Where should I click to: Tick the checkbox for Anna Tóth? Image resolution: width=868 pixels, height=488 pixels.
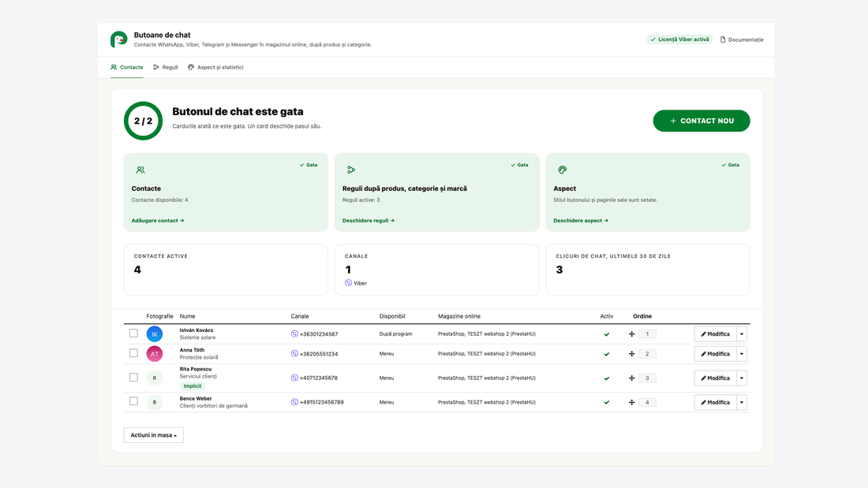point(133,353)
